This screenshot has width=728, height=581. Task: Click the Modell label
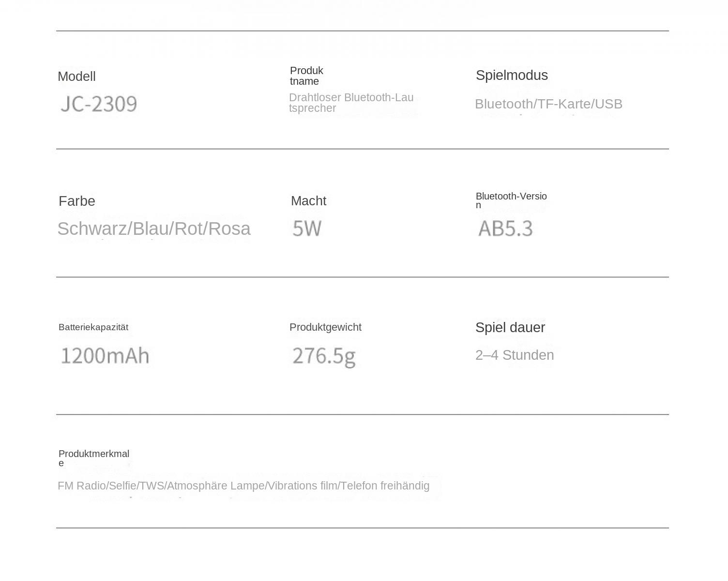76,76
